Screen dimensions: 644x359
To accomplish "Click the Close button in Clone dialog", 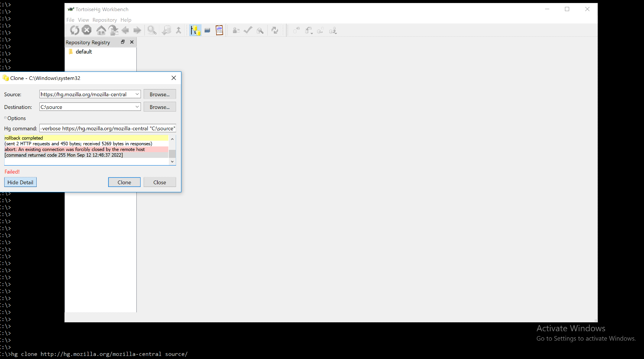I will (160, 182).
